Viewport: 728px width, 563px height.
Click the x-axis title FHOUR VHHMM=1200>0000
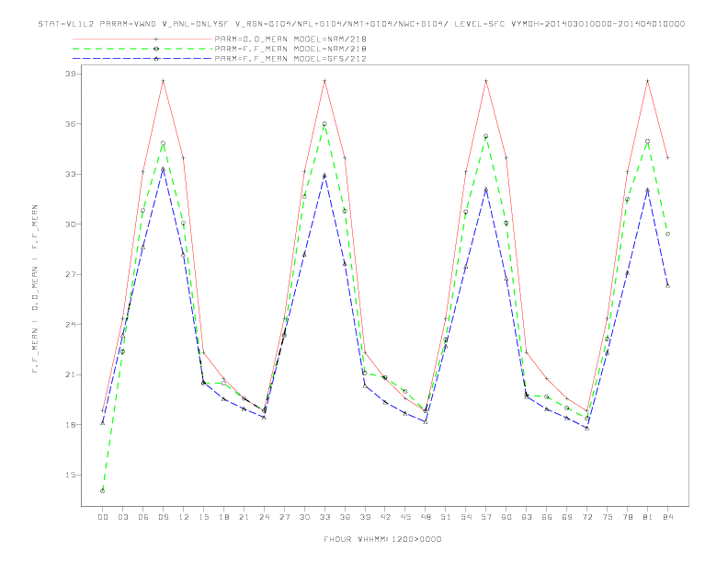tap(382, 539)
